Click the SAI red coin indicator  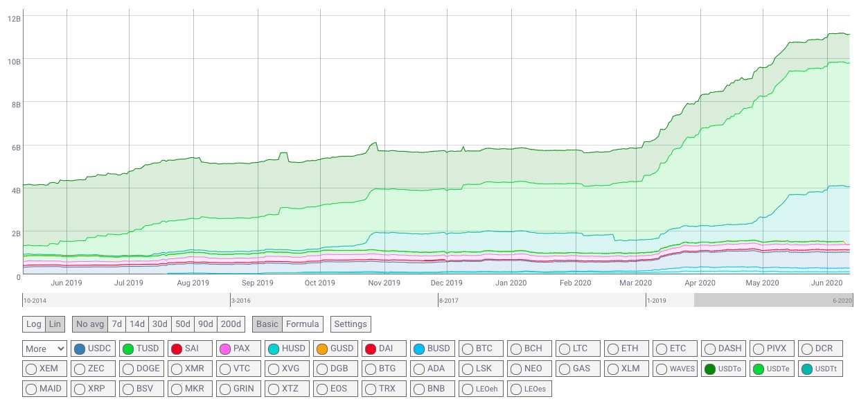pyautogui.click(x=177, y=348)
